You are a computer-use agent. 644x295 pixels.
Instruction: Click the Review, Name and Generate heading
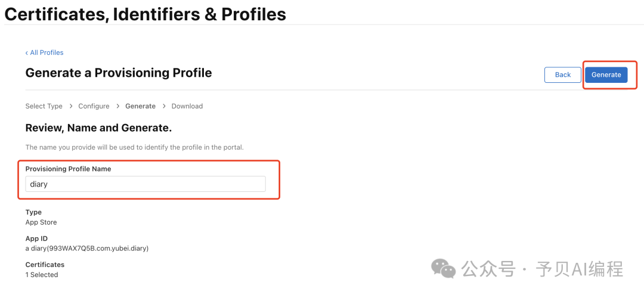pos(98,128)
